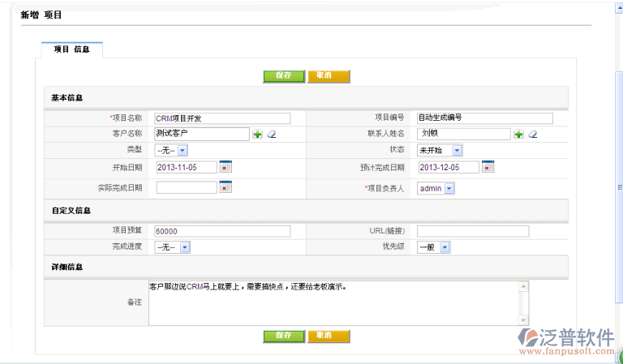The image size is (623, 364).
Task: Click the 备注 textarea scrollbar down arrow
Action: (x=523, y=320)
